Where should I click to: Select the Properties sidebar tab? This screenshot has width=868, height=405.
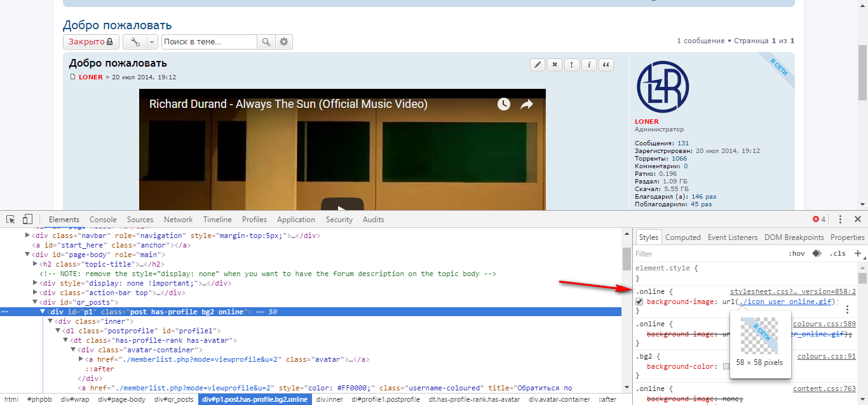848,237
